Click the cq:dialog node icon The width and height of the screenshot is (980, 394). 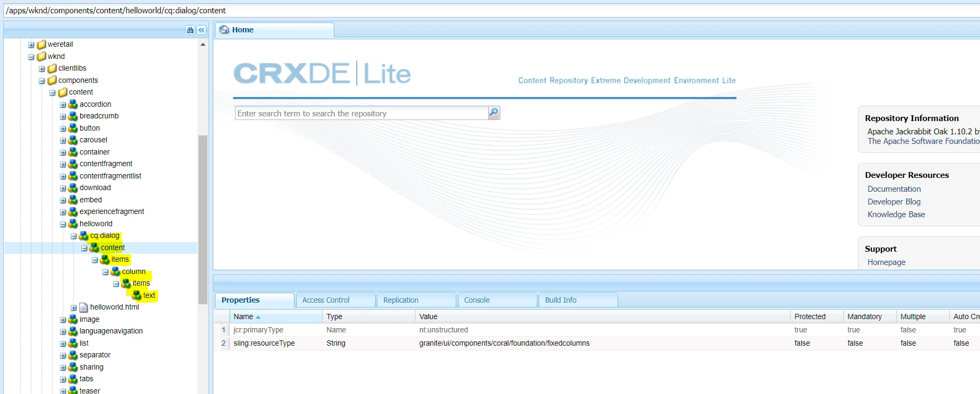84,236
